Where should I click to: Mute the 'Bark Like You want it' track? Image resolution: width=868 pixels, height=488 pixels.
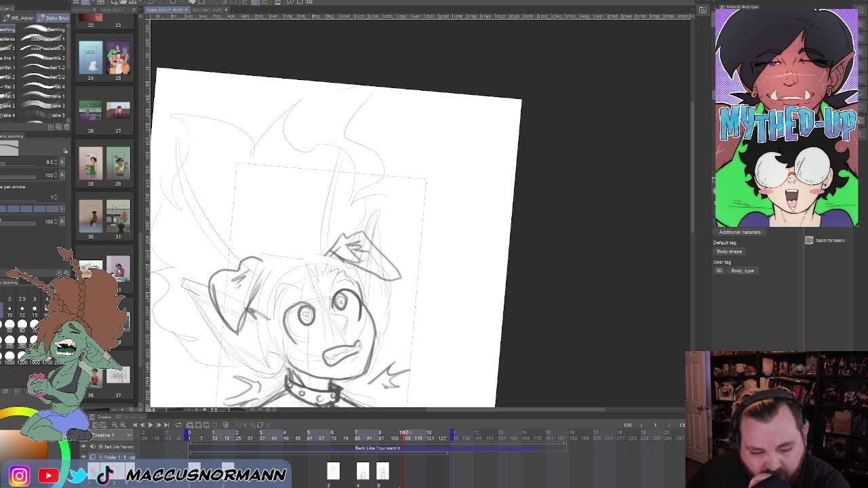tap(92, 447)
